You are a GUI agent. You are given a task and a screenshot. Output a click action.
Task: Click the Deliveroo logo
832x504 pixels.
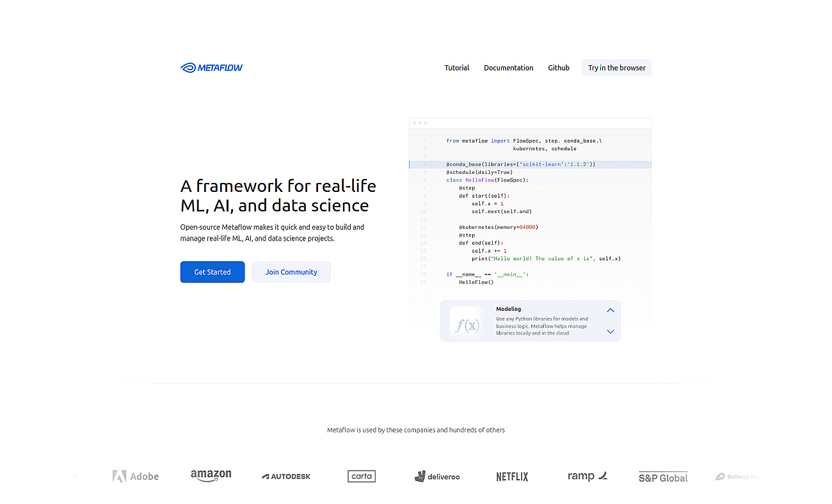[x=437, y=476]
